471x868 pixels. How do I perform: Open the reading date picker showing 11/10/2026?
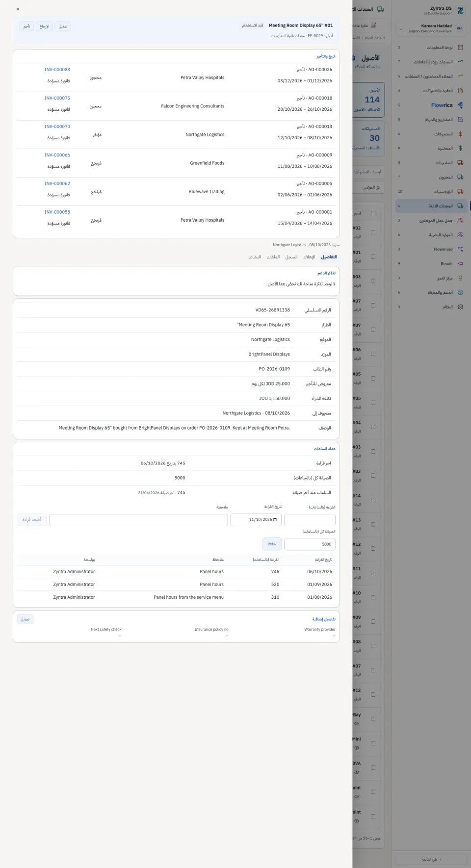point(256,520)
